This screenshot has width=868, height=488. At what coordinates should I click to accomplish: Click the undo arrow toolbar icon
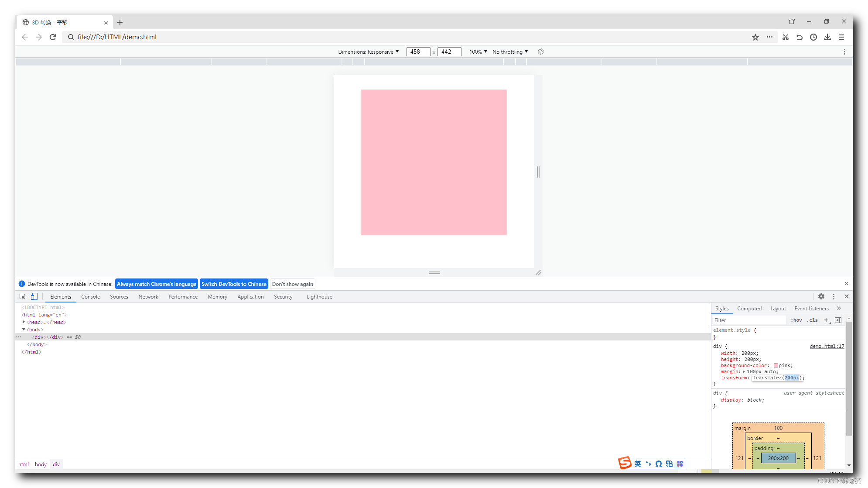click(800, 37)
